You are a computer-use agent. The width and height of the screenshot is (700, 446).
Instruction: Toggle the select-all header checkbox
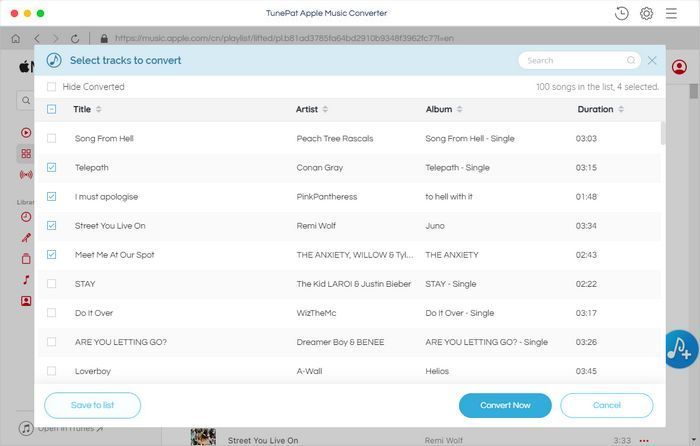tap(51, 109)
